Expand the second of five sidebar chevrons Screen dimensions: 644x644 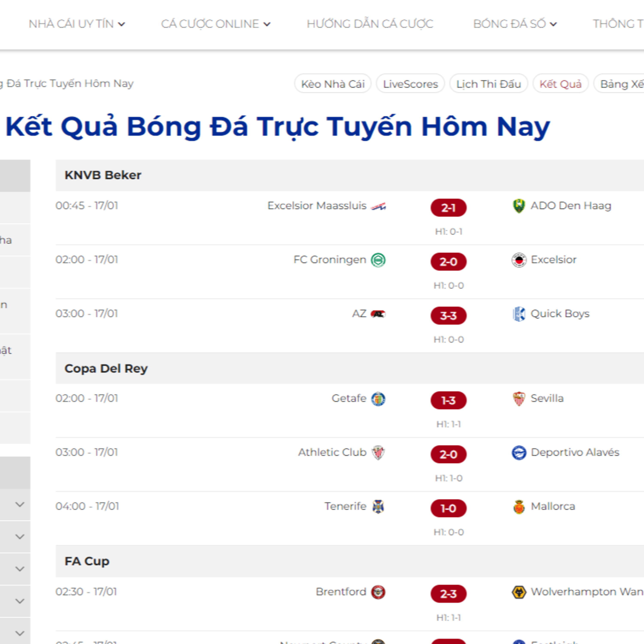[x=20, y=537]
